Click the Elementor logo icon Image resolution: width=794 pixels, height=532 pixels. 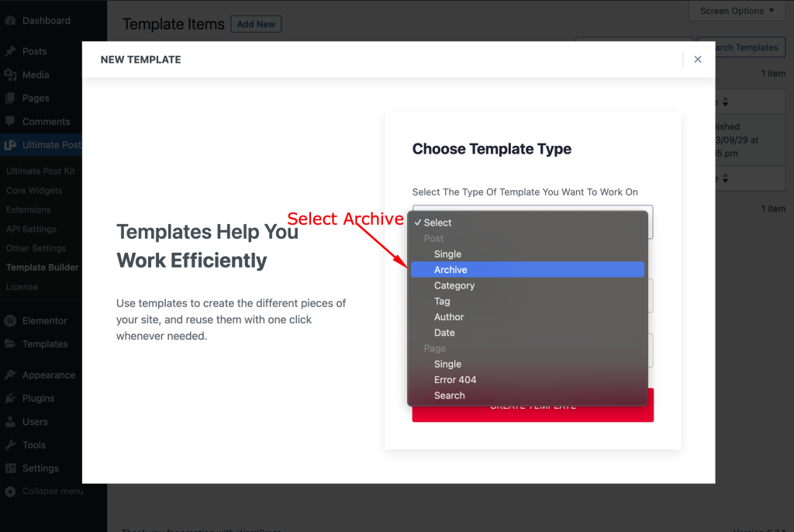tap(10, 321)
